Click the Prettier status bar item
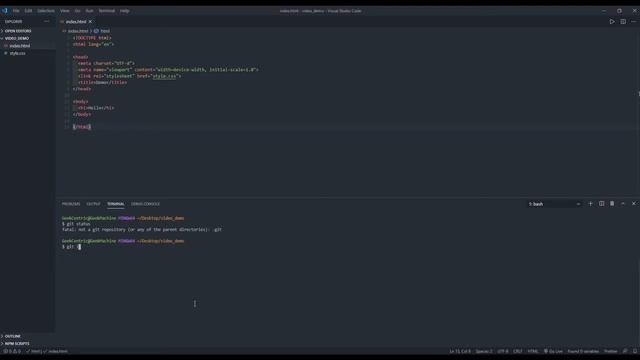640x360 pixels. tap(611, 351)
